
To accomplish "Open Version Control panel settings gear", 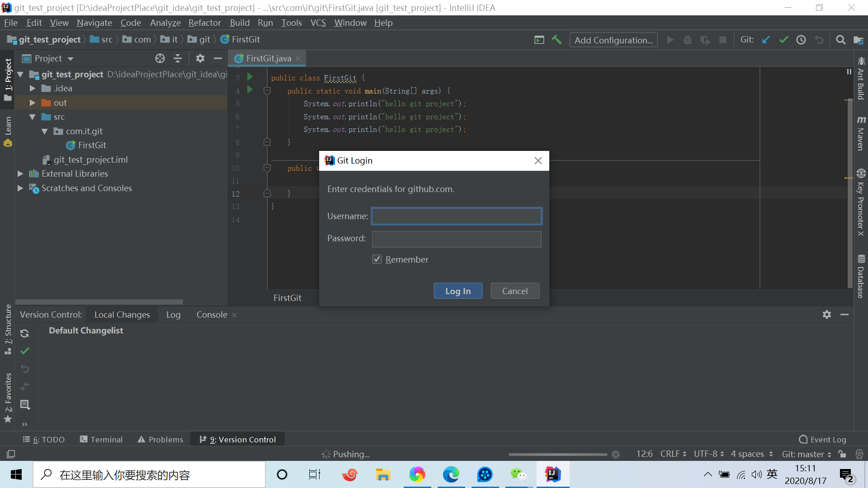I will click(827, 314).
